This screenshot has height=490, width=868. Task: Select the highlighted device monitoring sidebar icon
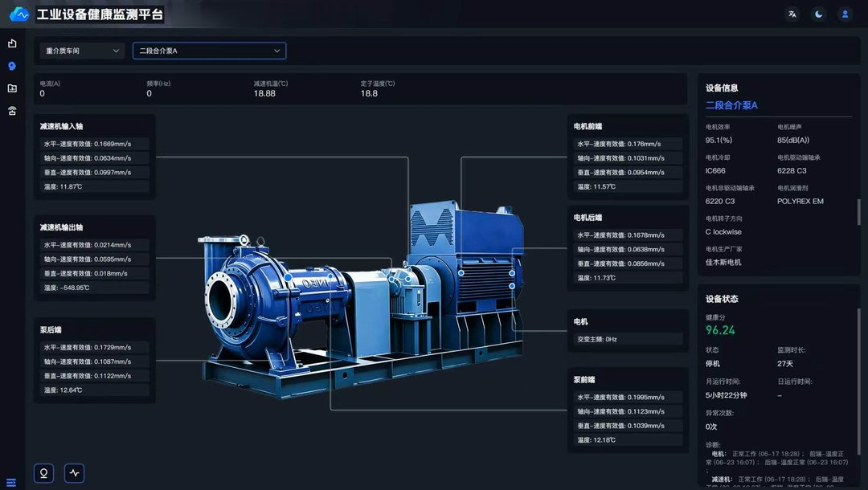click(12, 66)
